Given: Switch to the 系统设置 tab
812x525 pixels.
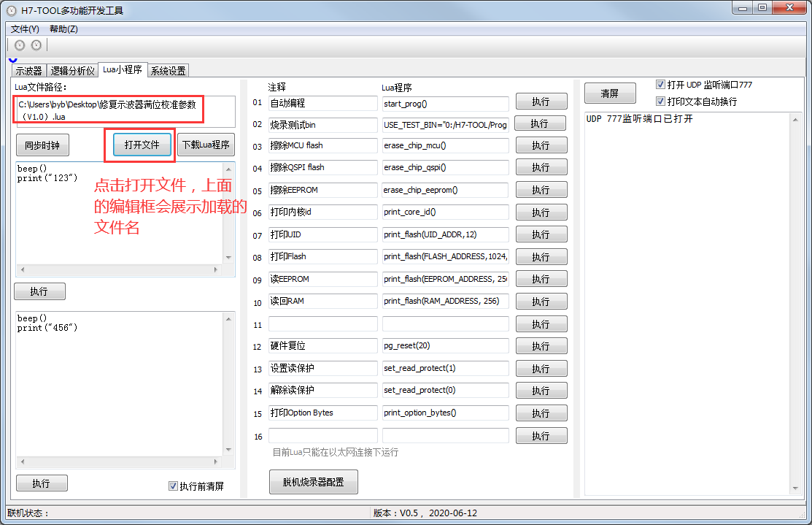Looking at the screenshot, I should (169, 71).
